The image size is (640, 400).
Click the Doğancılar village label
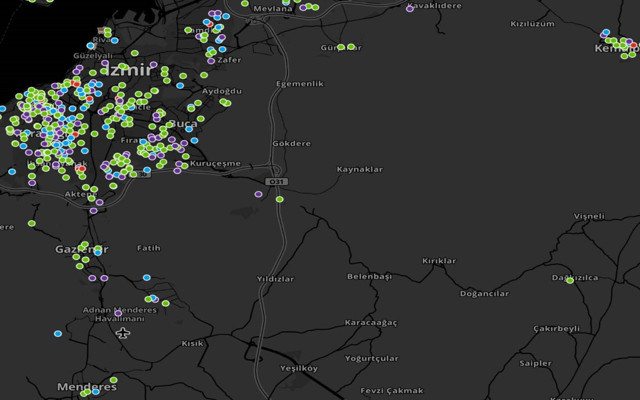[484, 294]
